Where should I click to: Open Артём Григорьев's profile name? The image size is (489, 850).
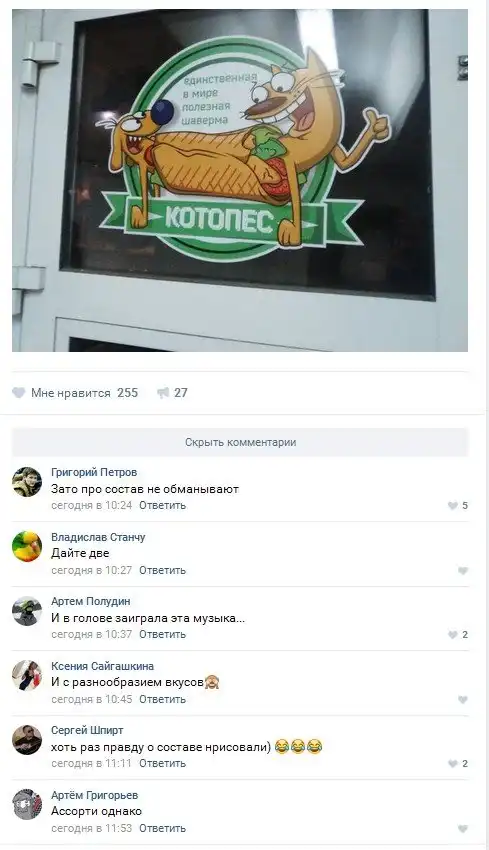(94, 795)
